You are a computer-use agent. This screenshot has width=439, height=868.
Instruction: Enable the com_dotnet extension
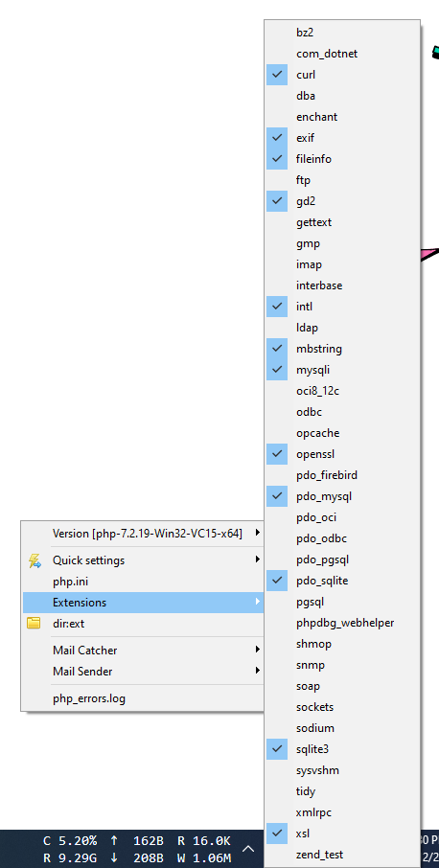(342, 54)
